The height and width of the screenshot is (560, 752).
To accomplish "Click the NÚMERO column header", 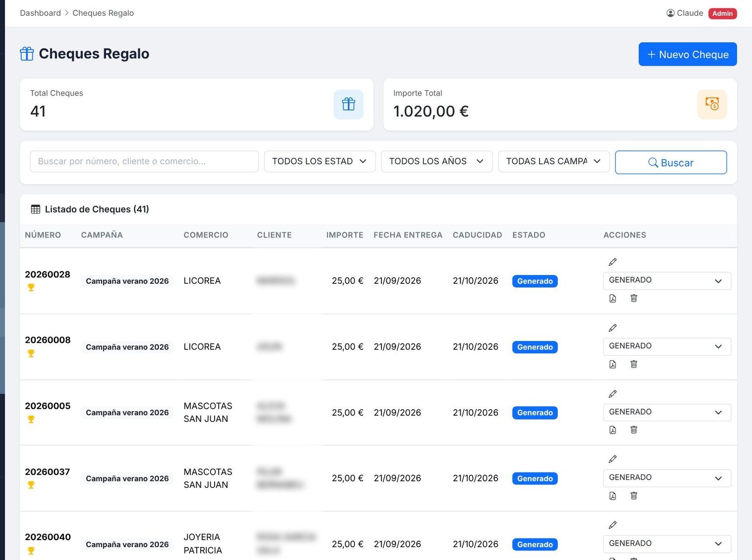I will [x=43, y=235].
